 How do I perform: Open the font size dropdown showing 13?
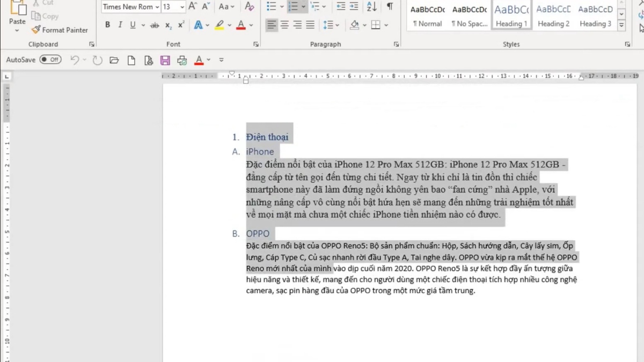[182, 6]
